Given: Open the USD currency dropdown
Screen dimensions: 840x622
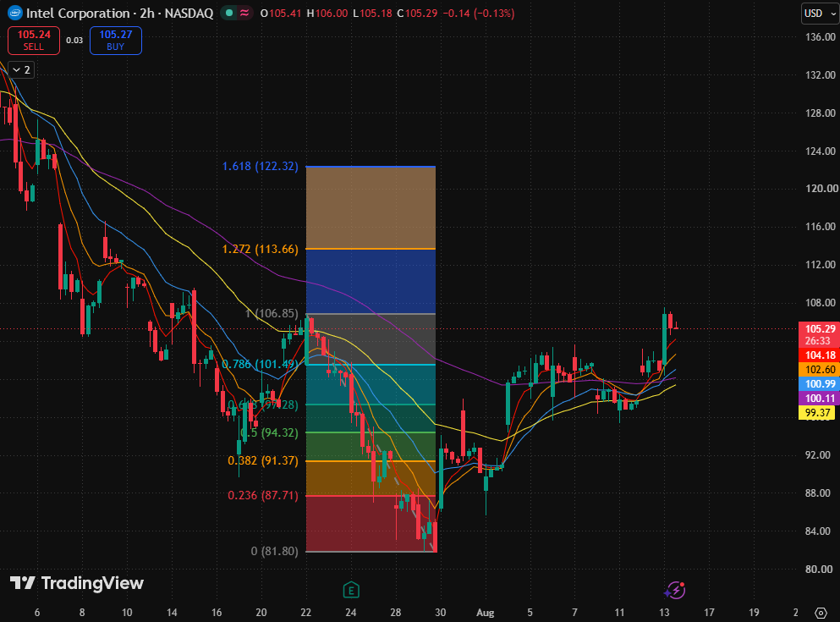Looking at the screenshot, I should 820,13.
